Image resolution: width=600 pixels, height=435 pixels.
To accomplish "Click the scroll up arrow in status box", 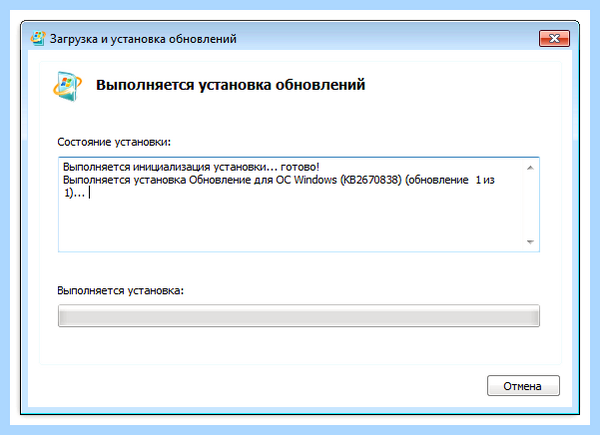I will [530, 168].
